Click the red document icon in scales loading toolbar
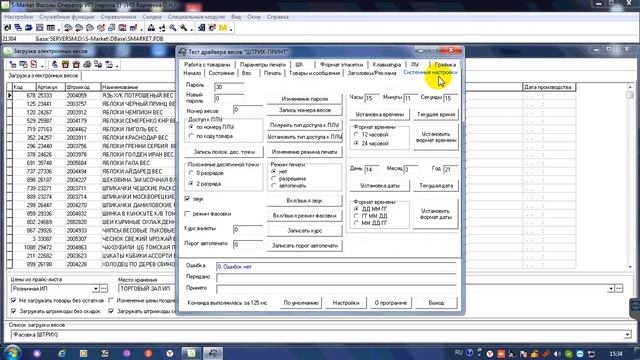640x360 pixels. tap(34, 64)
